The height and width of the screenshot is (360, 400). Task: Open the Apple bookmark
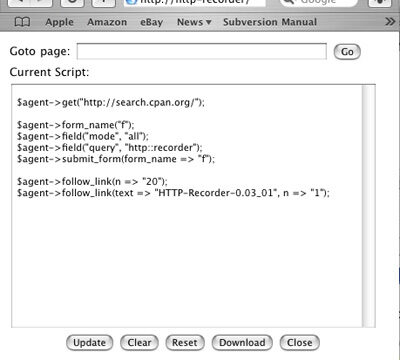(59, 22)
